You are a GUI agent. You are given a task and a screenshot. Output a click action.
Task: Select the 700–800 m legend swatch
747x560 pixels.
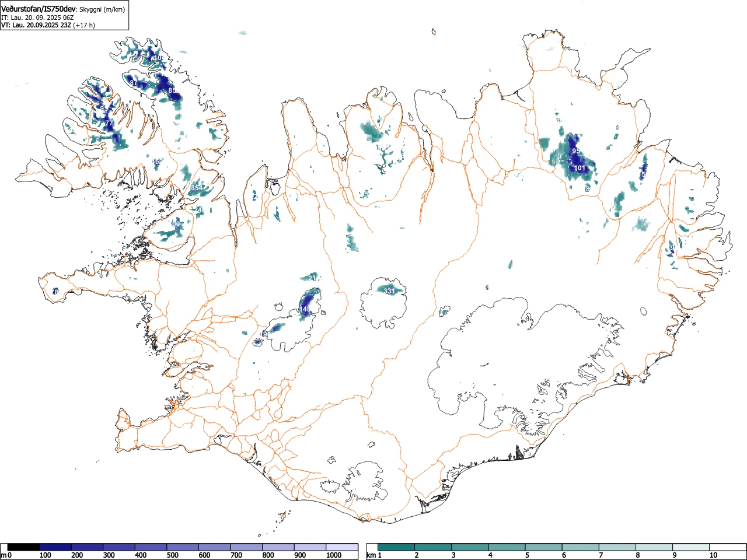(x=246, y=547)
